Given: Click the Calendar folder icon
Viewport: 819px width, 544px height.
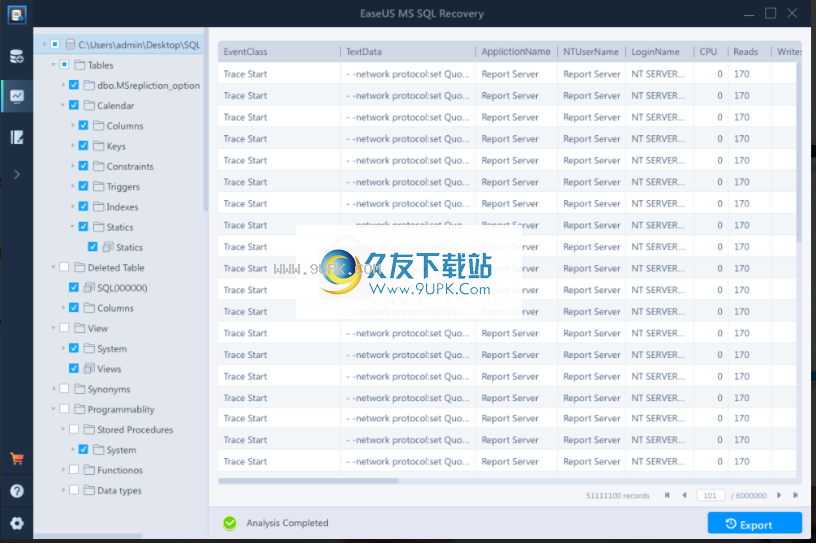Looking at the screenshot, I should click(89, 105).
